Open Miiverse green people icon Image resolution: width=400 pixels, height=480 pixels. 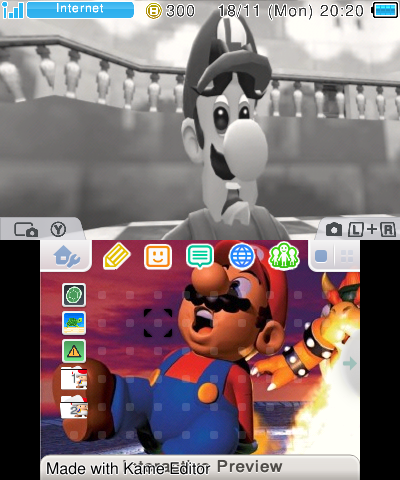284,256
